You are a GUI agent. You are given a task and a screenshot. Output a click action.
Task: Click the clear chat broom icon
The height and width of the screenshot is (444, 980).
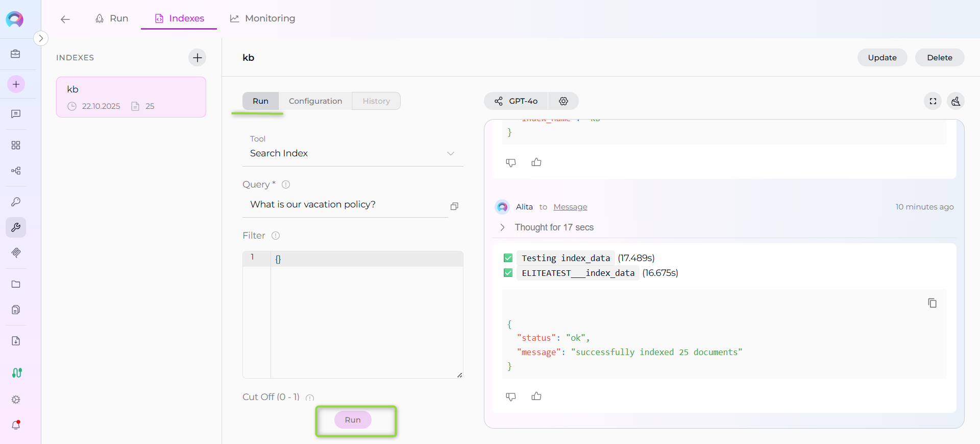click(x=955, y=101)
